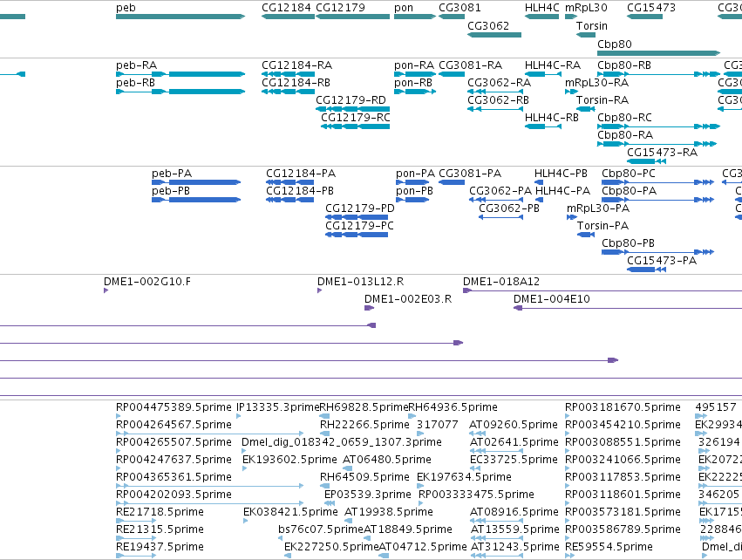Click the mRpL30 gene label
Image resolution: width=742 pixels, height=560 pixels.
coord(586,8)
